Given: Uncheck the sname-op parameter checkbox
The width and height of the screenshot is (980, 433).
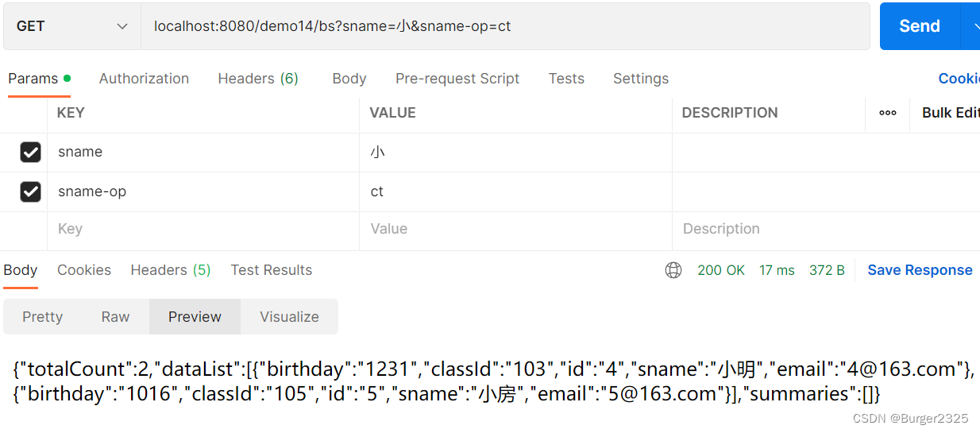Looking at the screenshot, I should tap(30, 191).
